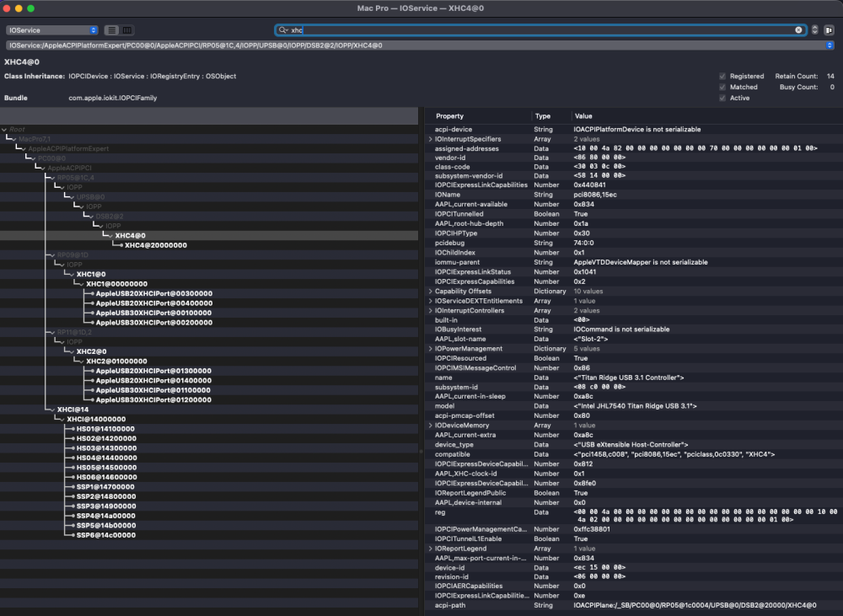Viewport: 843px width, 616px height.
Task: Clear the xhc search text
Action: (798, 30)
